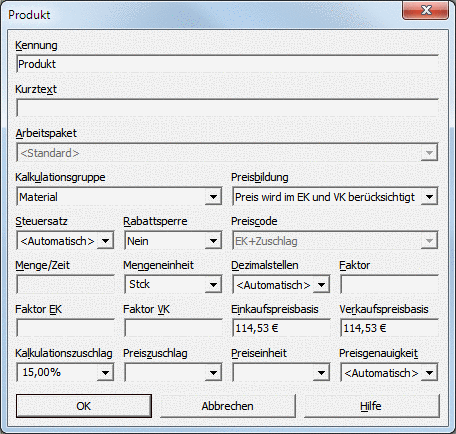Screen dimensions: 456x434
Task: Open the Kalkulationszuschlag dropdown showing 15,00%
Action: 65,372
